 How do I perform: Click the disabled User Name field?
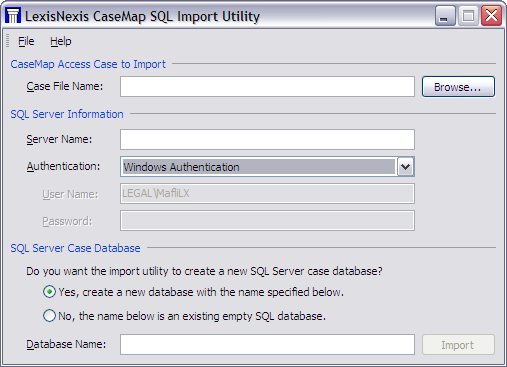coord(267,193)
